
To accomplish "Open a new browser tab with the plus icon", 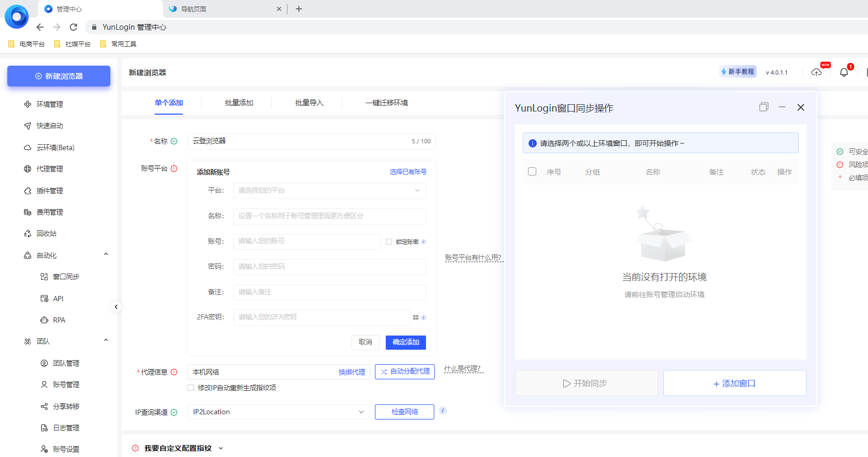I will coord(299,9).
